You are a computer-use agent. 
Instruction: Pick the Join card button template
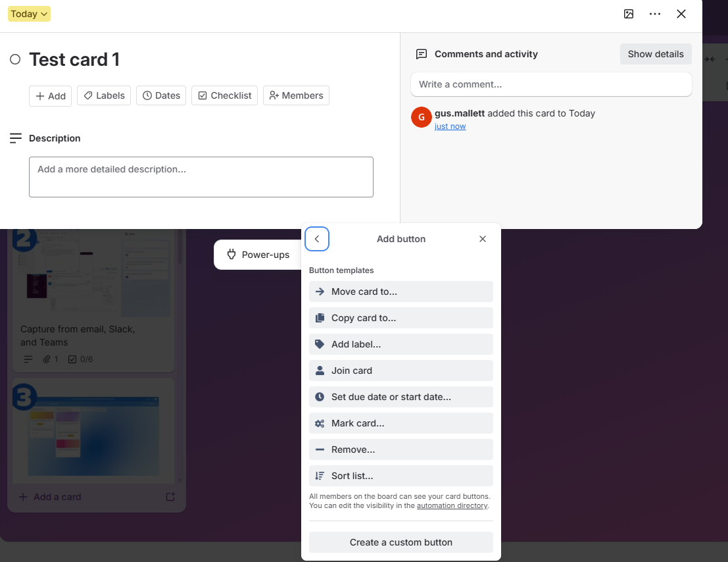click(x=400, y=370)
